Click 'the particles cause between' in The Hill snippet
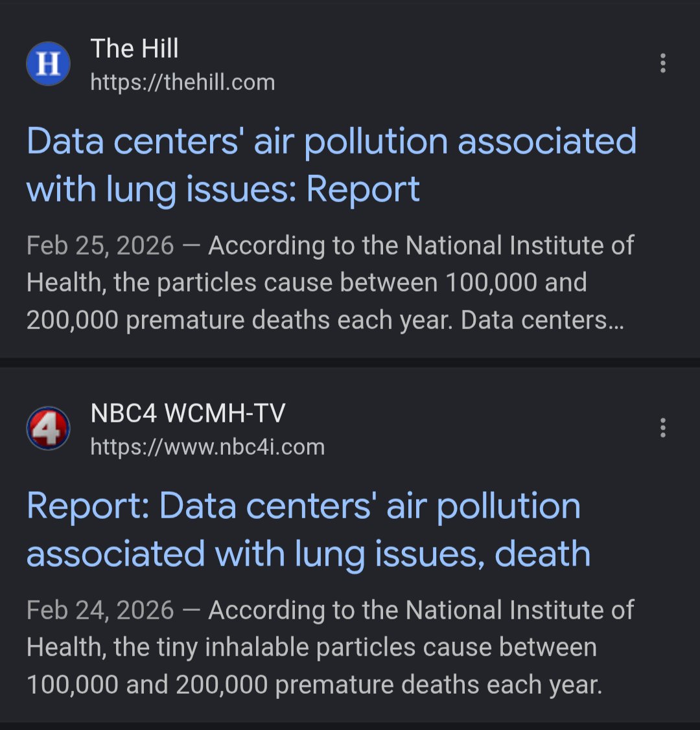This screenshot has width=700, height=730. click(x=275, y=282)
